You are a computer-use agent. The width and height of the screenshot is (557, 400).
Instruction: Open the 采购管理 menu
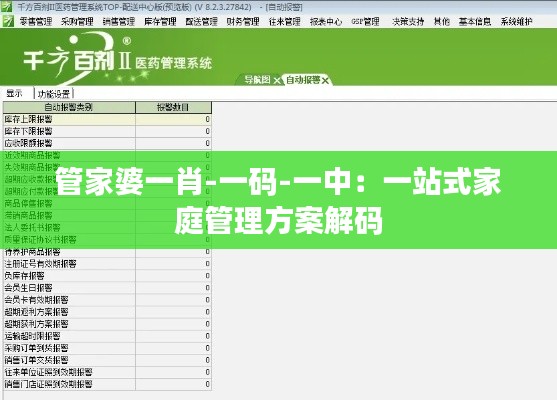(77, 22)
